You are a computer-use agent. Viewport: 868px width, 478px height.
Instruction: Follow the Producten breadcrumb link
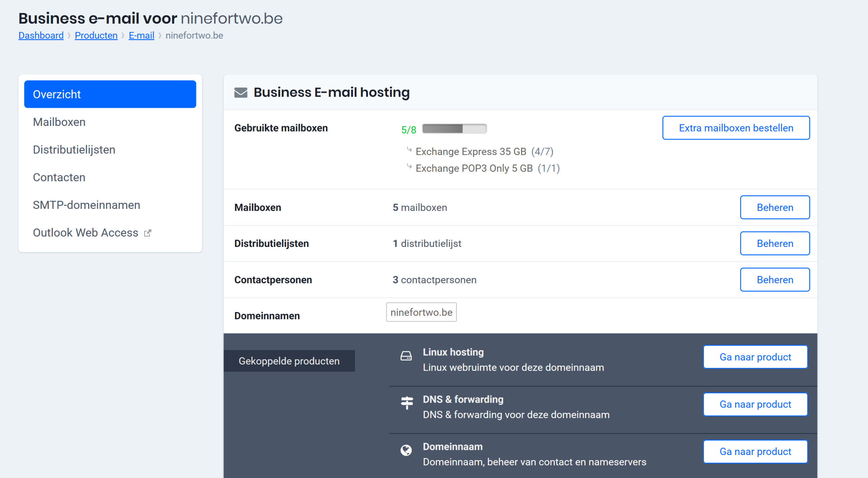[96, 35]
